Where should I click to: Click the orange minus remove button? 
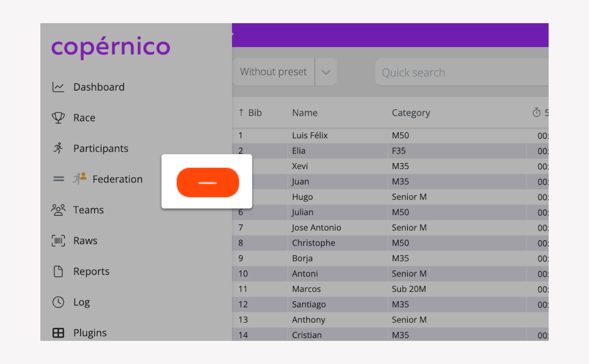click(208, 182)
